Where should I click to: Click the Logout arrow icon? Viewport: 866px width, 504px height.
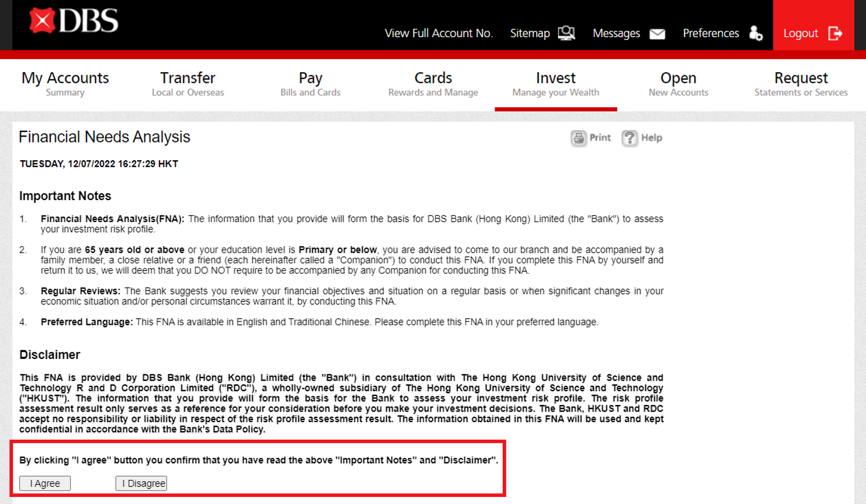(x=835, y=34)
